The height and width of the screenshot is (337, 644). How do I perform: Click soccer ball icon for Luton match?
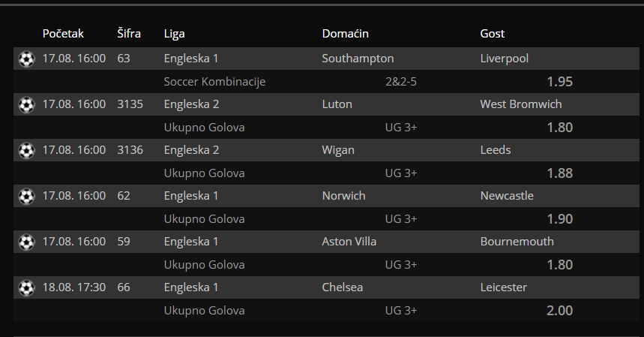27,105
